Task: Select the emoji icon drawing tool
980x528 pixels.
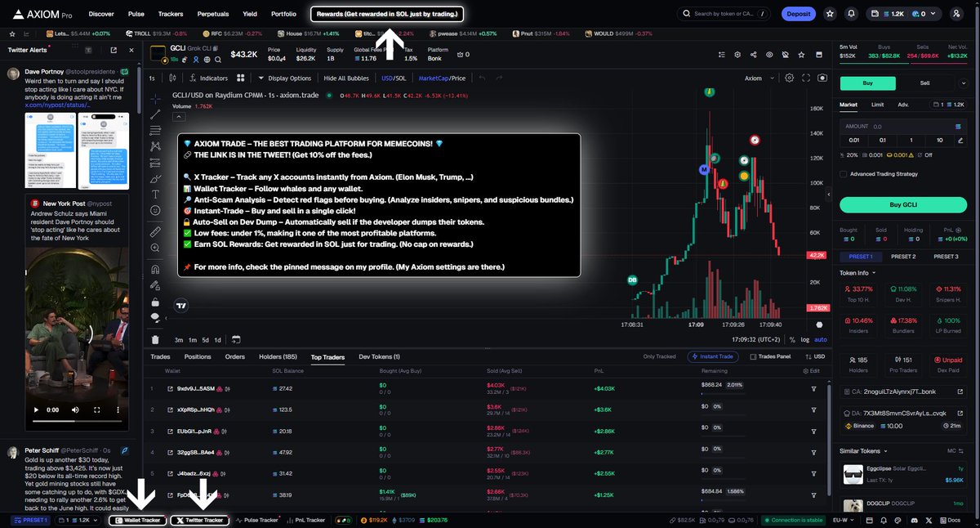Action: pyautogui.click(x=155, y=210)
